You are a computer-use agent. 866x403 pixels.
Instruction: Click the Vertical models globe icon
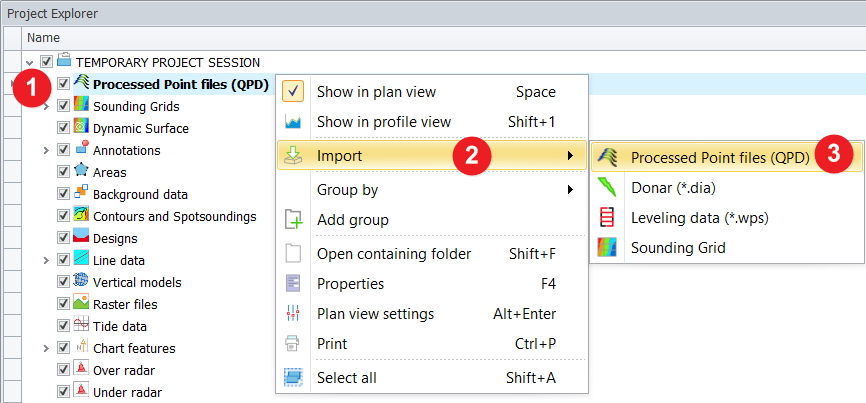(x=82, y=282)
